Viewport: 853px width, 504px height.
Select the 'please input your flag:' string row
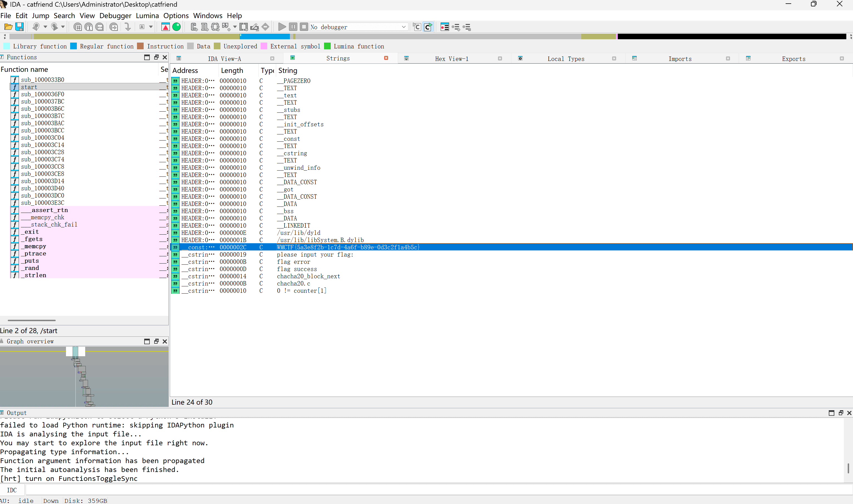pyautogui.click(x=512, y=254)
